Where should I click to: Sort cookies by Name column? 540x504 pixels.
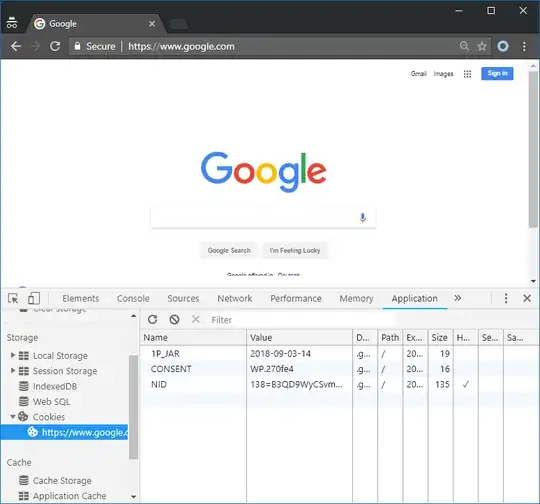pos(193,338)
